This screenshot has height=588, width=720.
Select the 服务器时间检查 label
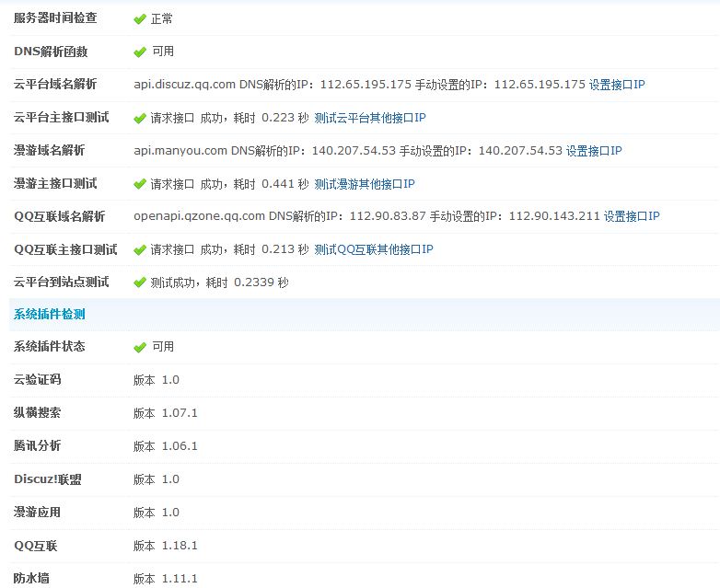point(55,18)
